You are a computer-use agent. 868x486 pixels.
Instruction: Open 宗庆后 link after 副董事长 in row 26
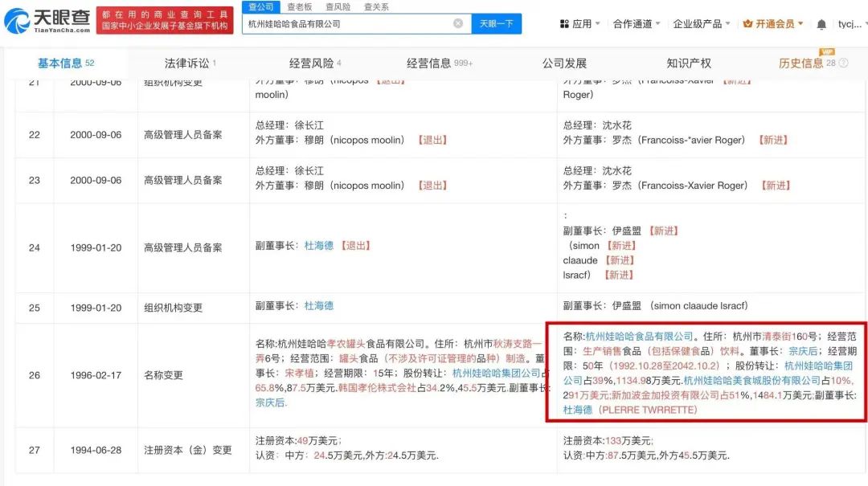click(269, 402)
